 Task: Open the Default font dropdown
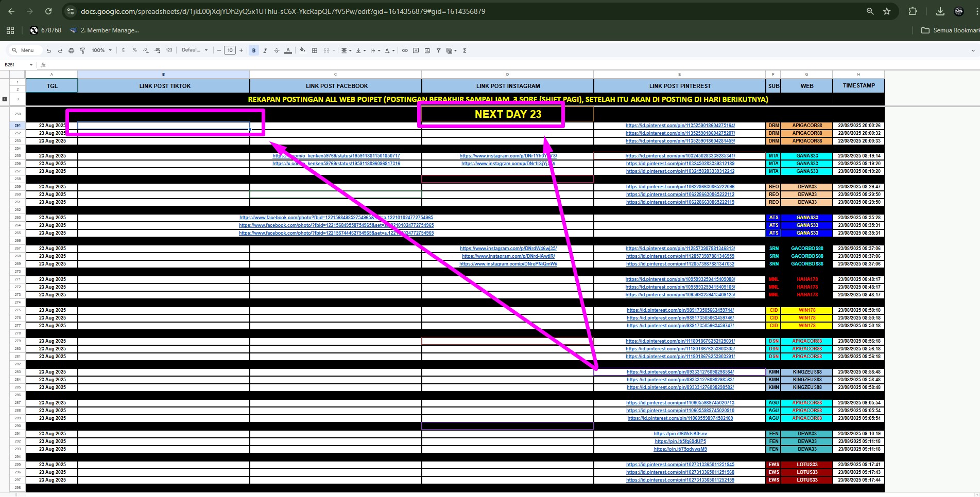coord(195,50)
